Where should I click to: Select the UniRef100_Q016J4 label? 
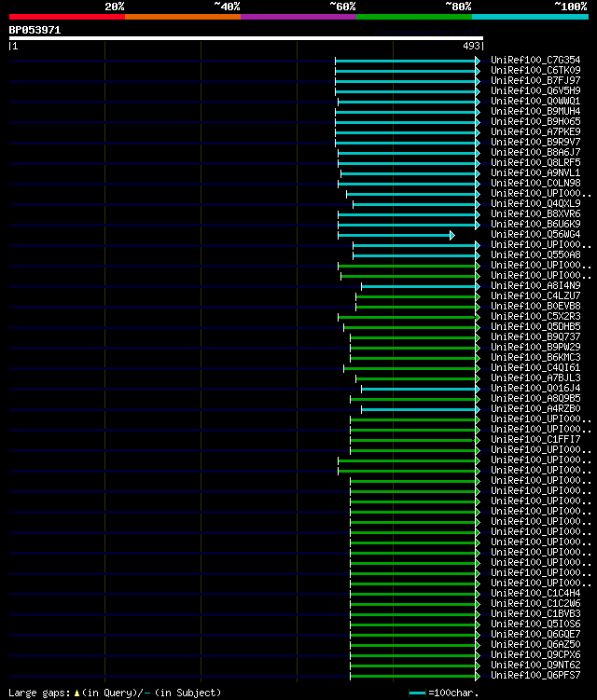[535, 389]
